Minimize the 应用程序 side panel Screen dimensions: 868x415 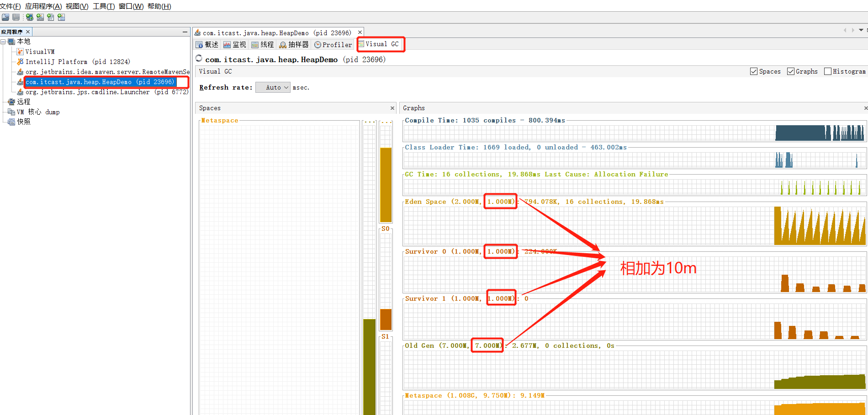pos(185,32)
